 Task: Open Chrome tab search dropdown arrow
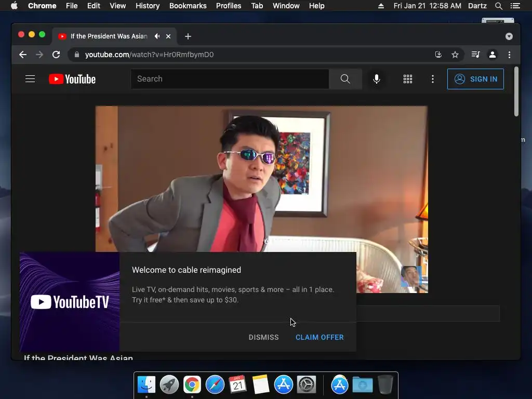[509, 36]
